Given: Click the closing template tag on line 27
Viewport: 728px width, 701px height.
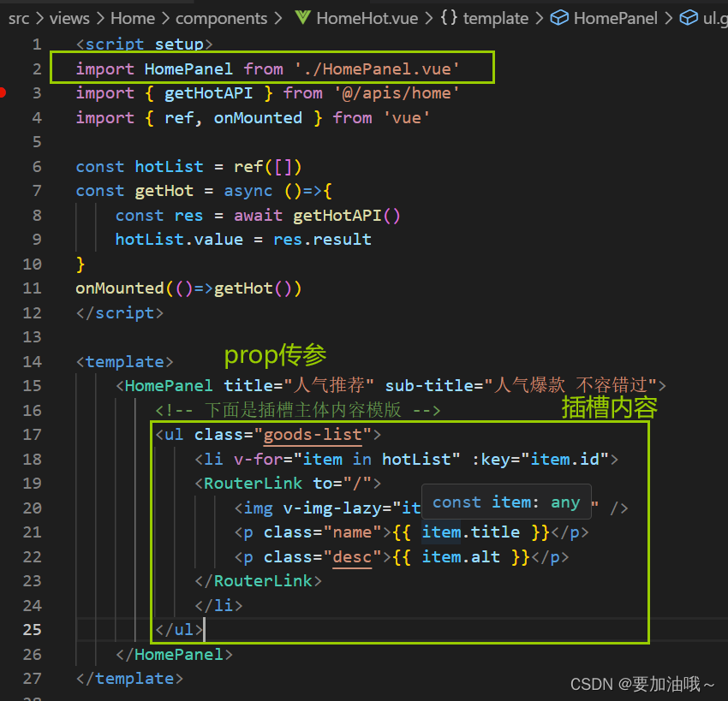Looking at the screenshot, I should pyautogui.click(x=129, y=679).
